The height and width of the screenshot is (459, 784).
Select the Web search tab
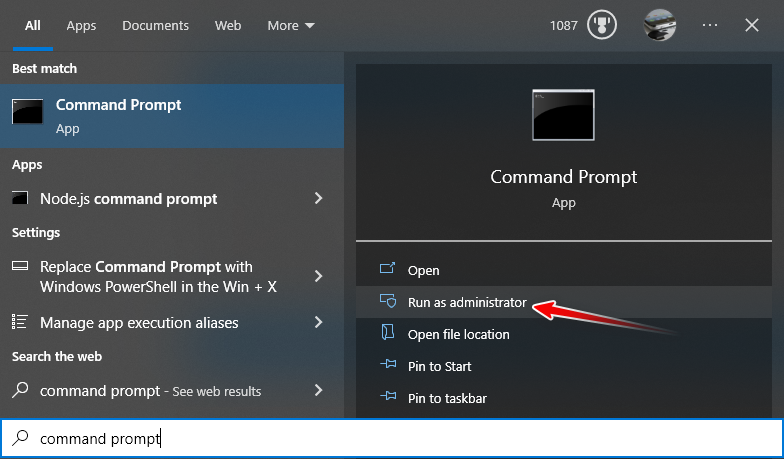228,26
